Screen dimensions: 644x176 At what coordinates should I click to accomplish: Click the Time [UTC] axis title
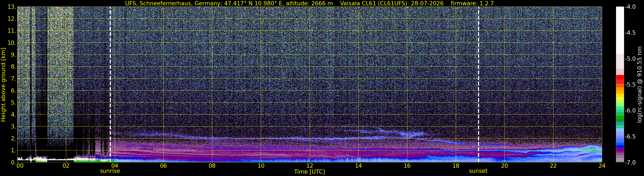[x=310, y=172]
